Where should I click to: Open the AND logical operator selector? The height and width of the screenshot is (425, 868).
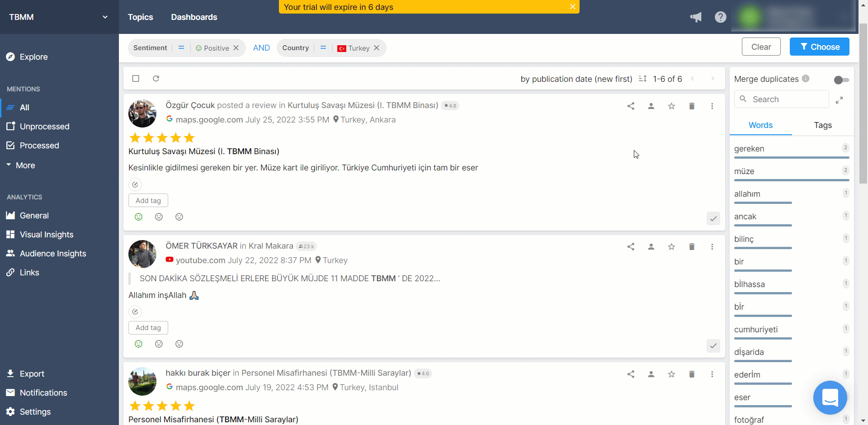pos(261,48)
